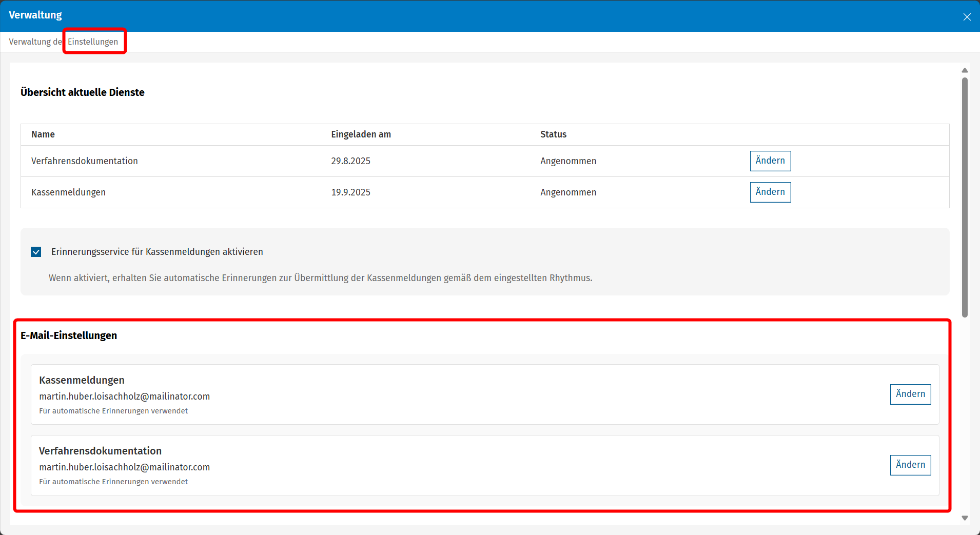Image resolution: width=980 pixels, height=535 pixels.
Task: Click the Erinnerungsservice für Kassenmeldungen aktivieren label
Action: click(x=157, y=252)
